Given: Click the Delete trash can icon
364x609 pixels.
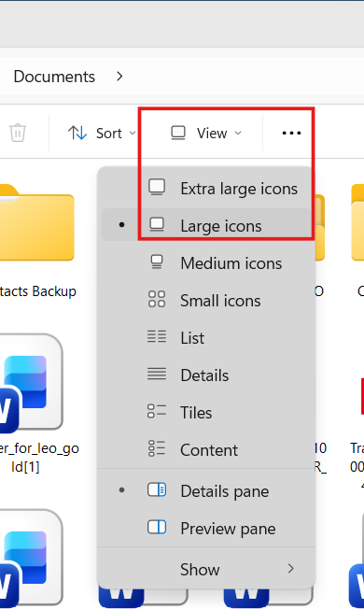Looking at the screenshot, I should point(18,133).
